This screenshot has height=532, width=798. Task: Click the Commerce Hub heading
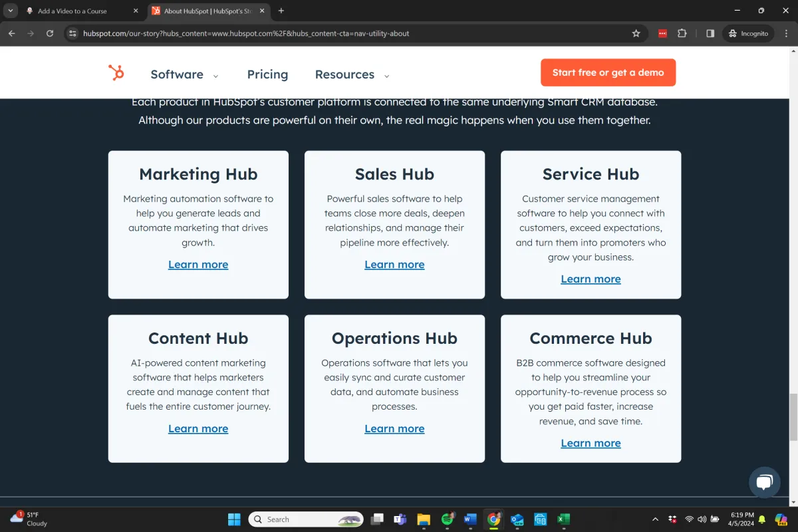(591, 338)
